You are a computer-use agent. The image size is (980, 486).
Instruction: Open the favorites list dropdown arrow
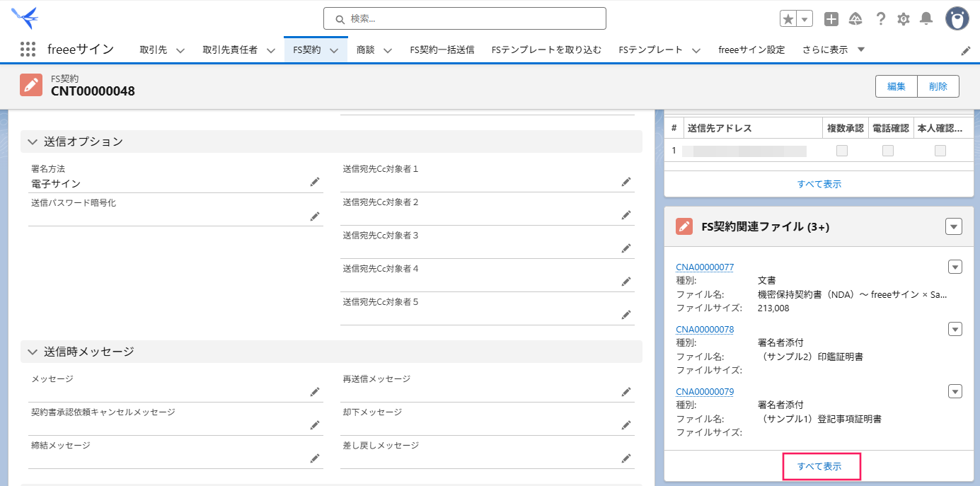805,19
